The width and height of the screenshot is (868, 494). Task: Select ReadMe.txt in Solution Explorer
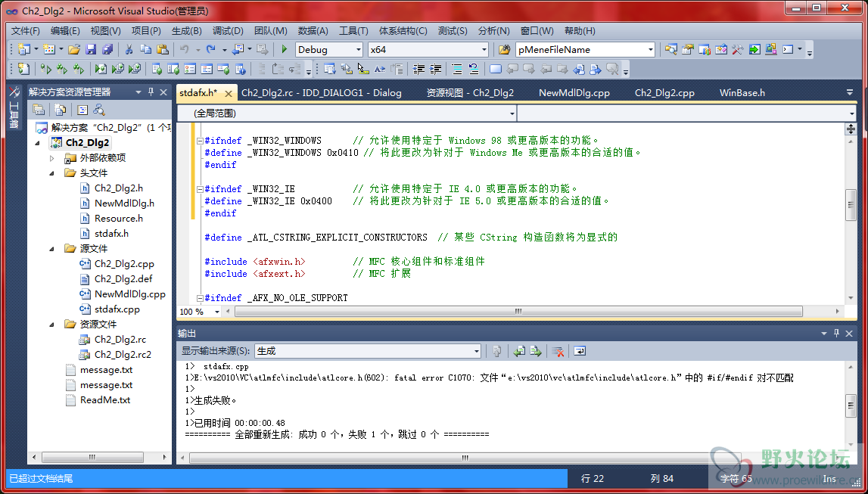104,400
